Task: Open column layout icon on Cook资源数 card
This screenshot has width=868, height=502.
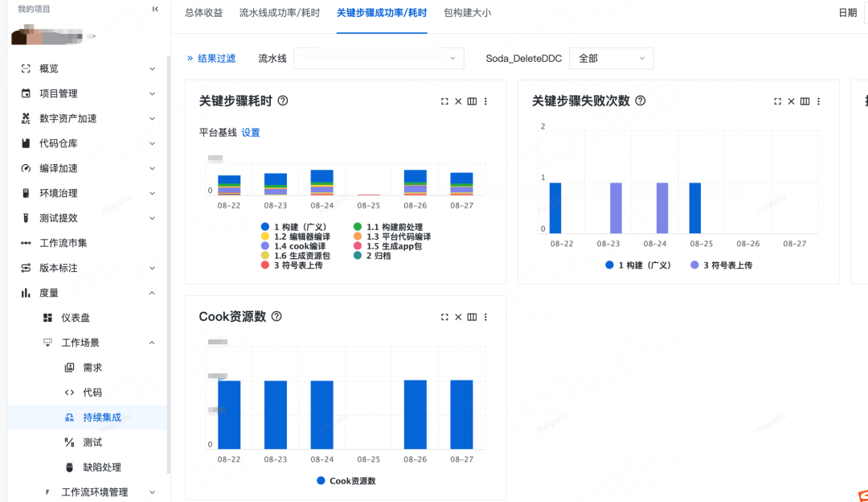Action: [472, 317]
